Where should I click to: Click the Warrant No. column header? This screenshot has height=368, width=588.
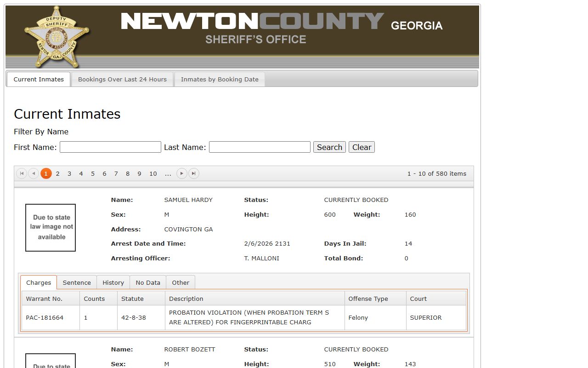point(51,299)
